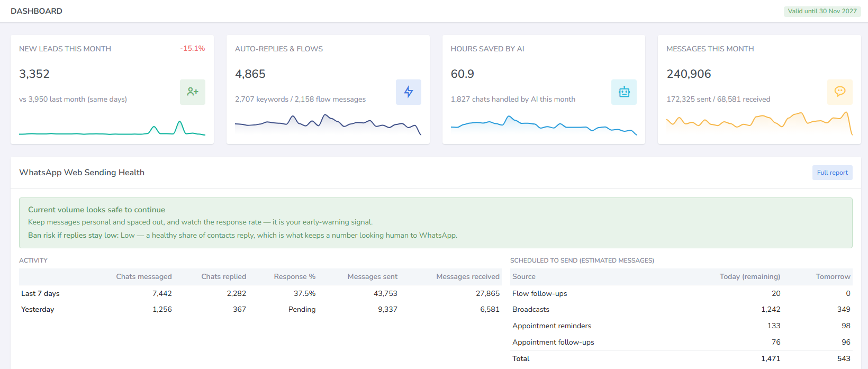The width and height of the screenshot is (868, 369).
Task: Click the 'Messages sent' column header
Action: (x=372, y=276)
